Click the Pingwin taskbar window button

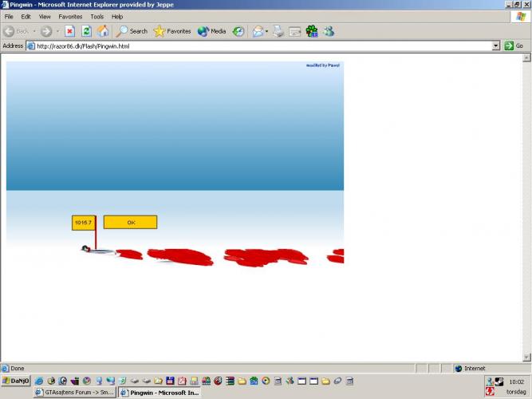[x=160, y=392]
